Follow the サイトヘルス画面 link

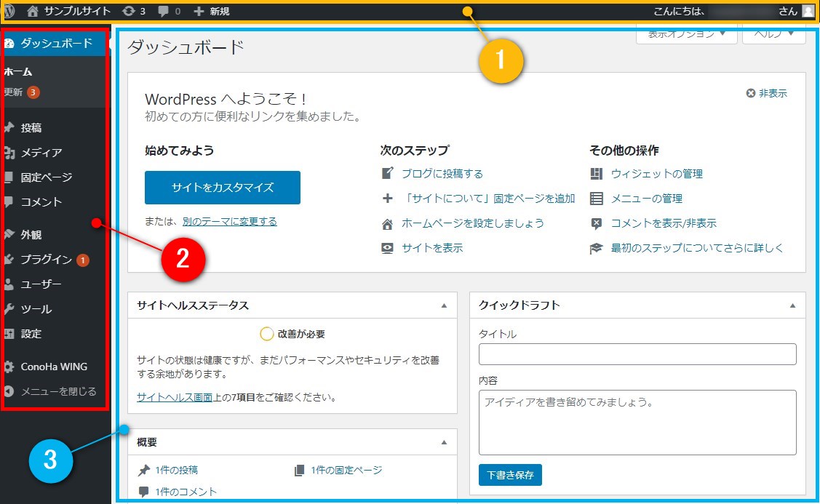(x=175, y=397)
